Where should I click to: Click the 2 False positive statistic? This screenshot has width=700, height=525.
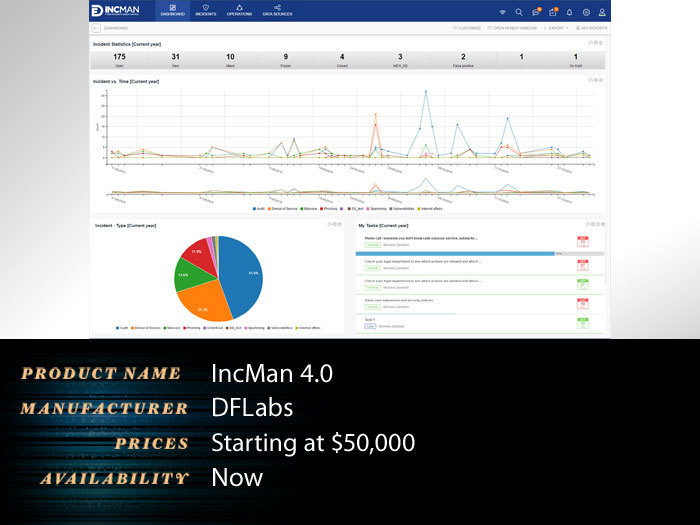tap(463, 60)
